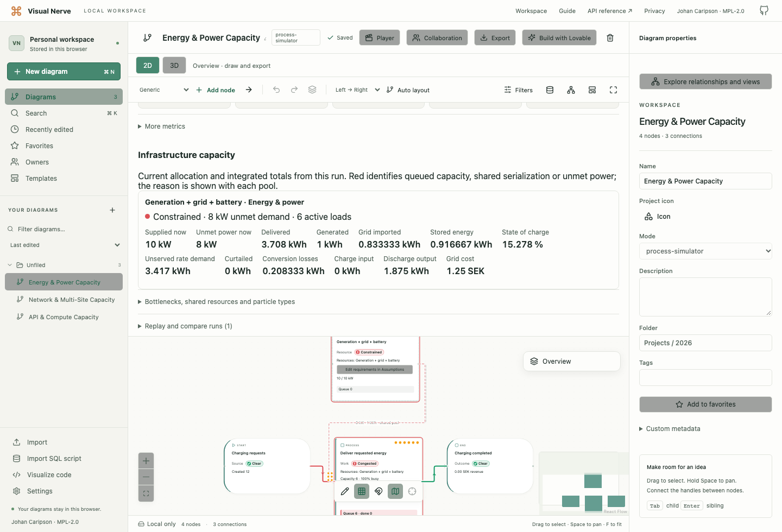Click the undo arrow in toolbar
782x532 pixels.
(x=276, y=90)
